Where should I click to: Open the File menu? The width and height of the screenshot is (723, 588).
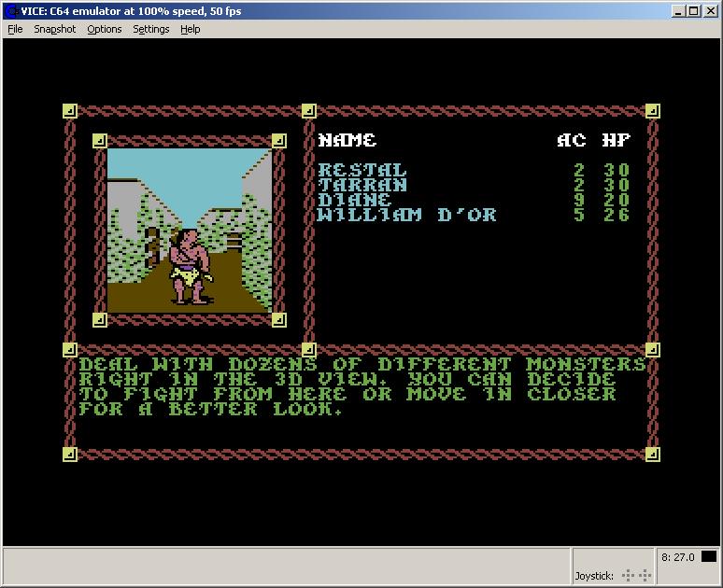pos(15,29)
